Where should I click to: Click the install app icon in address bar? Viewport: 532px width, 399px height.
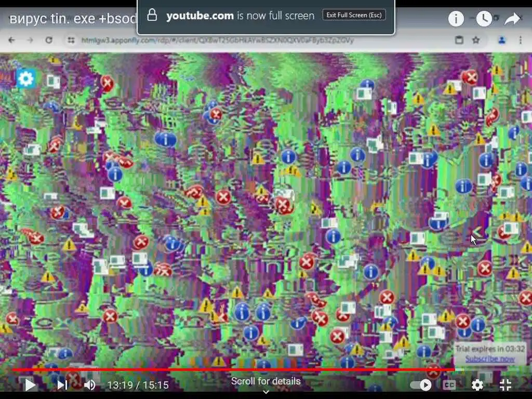(x=459, y=40)
